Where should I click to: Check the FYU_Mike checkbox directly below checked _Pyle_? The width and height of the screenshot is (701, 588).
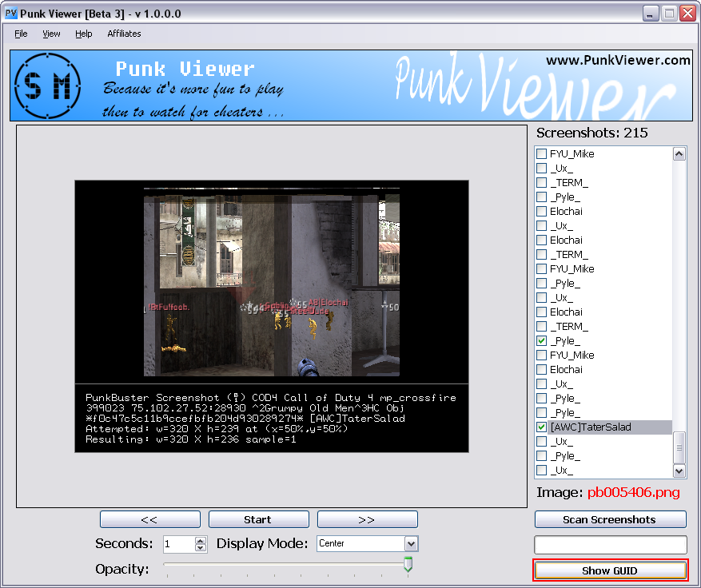click(x=542, y=356)
